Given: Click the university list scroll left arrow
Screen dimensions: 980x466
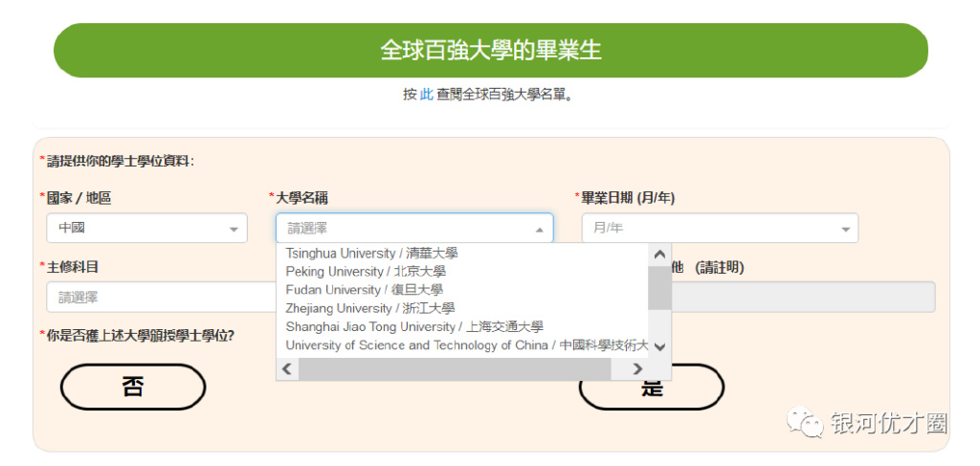Looking at the screenshot, I should click(287, 368).
